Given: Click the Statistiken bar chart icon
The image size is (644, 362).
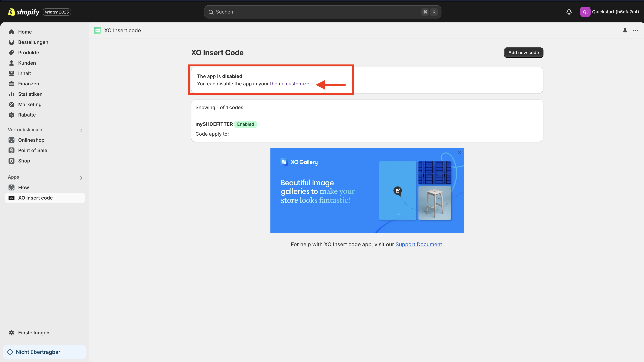Looking at the screenshot, I should tap(11, 94).
